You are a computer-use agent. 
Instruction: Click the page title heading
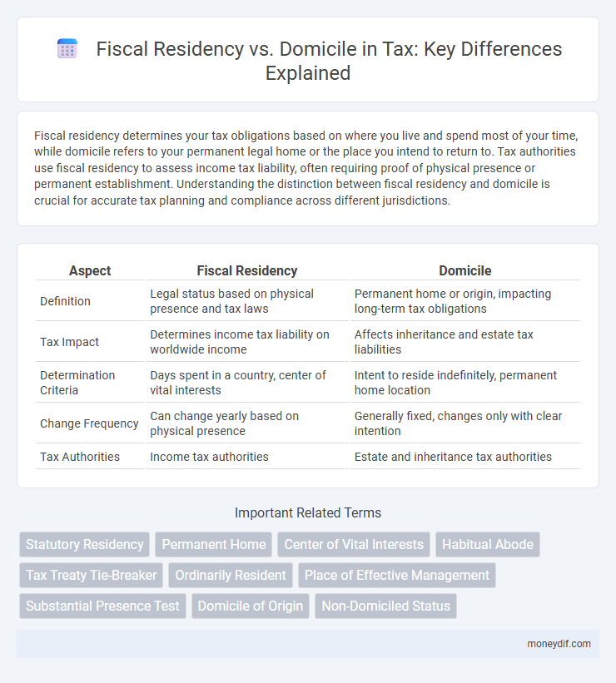pyautogui.click(x=329, y=61)
